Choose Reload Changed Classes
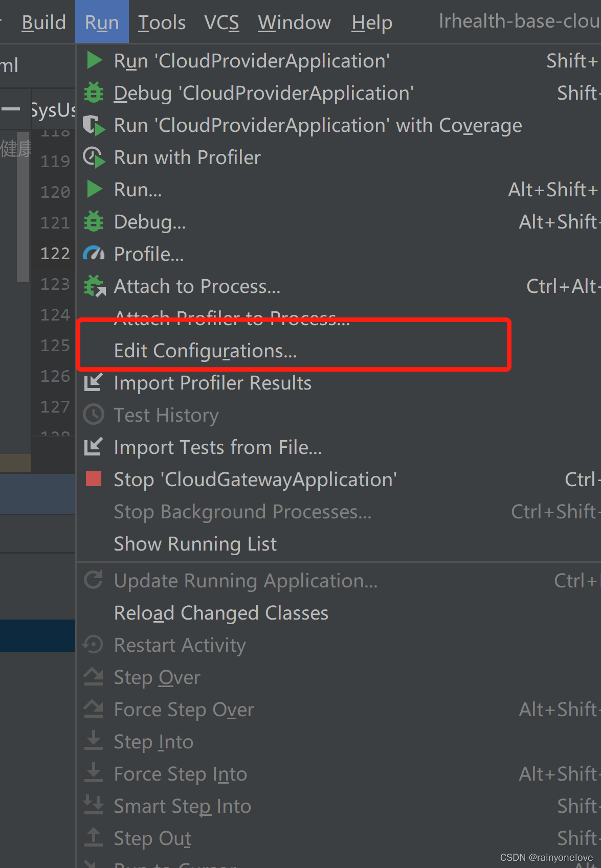This screenshot has width=601, height=868. click(221, 613)
